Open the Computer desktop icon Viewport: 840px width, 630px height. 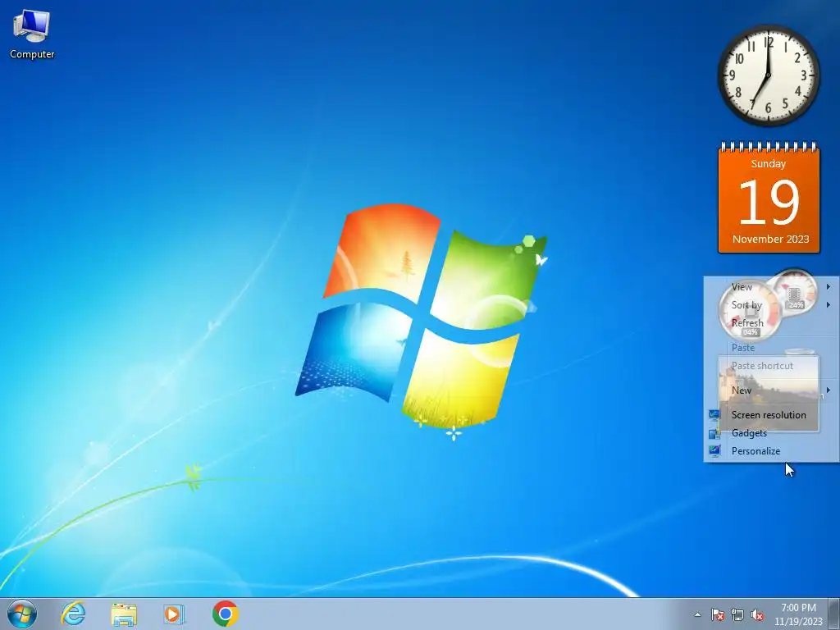32,34
